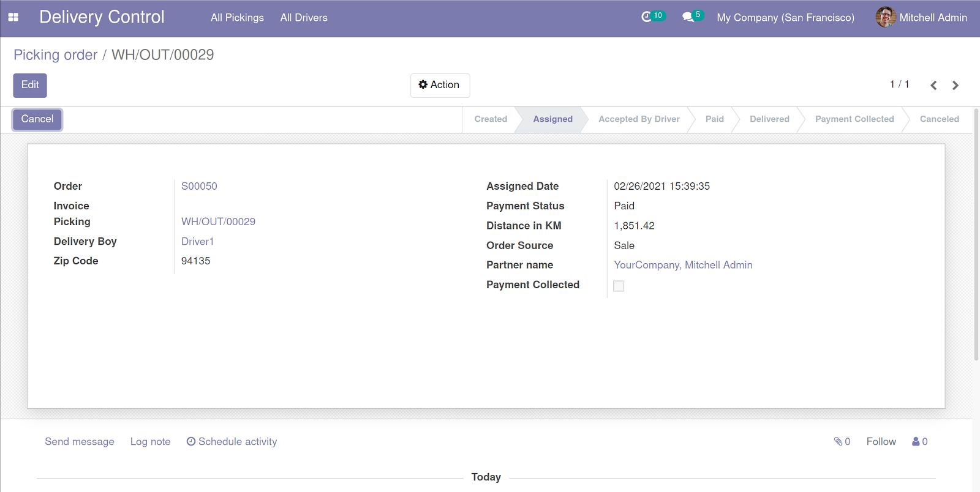Open the apps grid menu icon
Screen dimensions: 980x492
(13, 18)
